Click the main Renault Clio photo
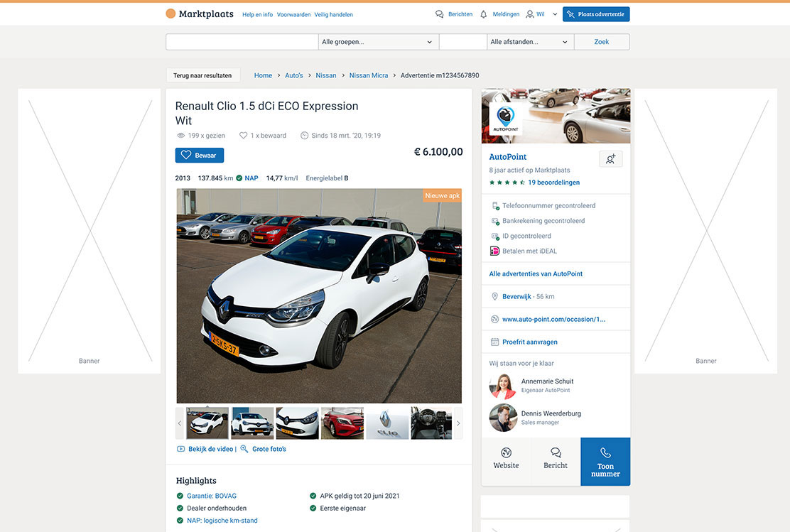 tap(319, 295)
